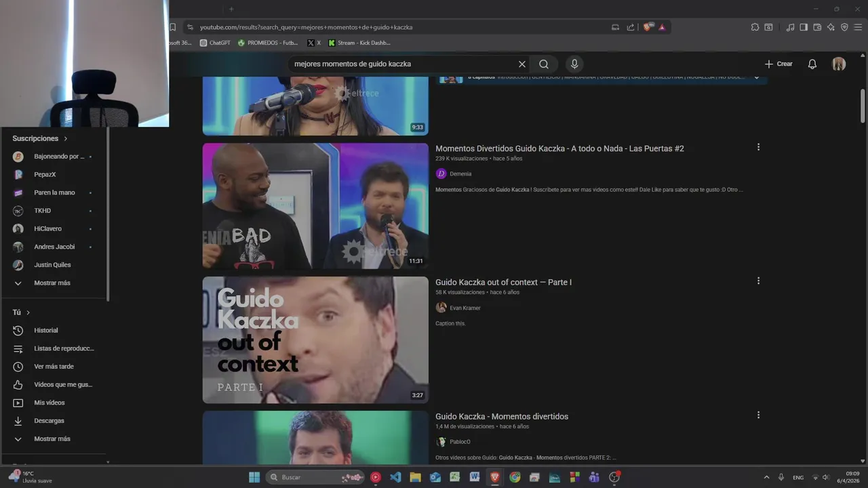
Task: Open the browser extensions puzzle icon
Action: pos(755,27)
